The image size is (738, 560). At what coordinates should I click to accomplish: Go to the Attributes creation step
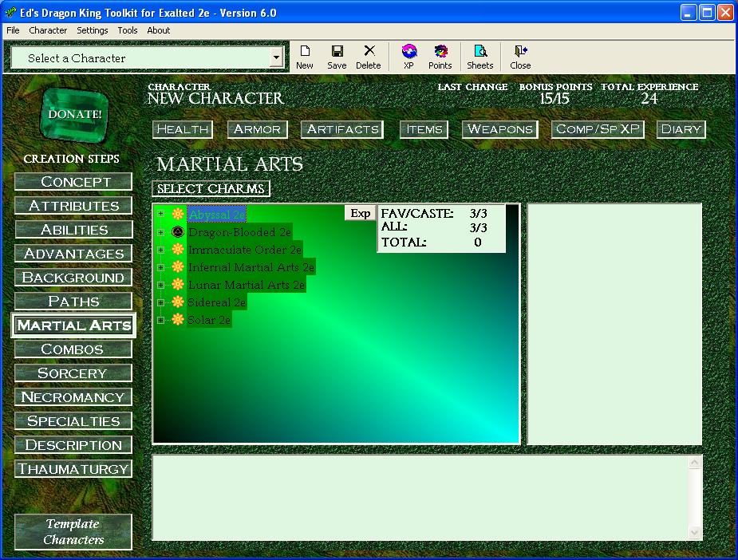tap(73, 206)
